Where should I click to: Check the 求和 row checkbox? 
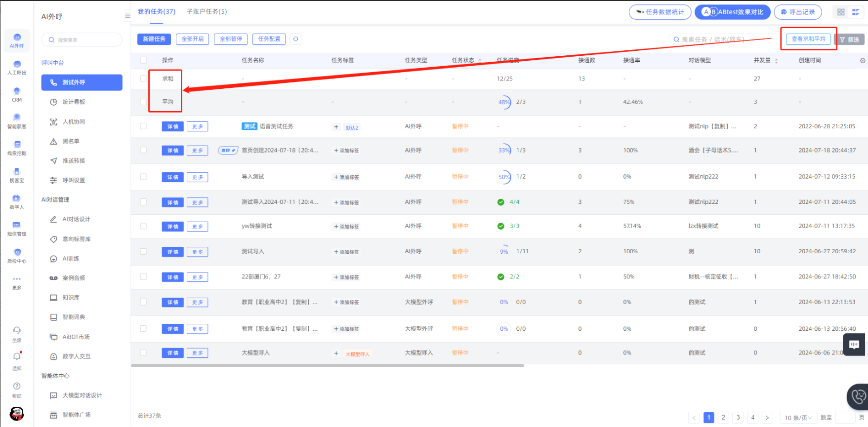pyautogui.click(x=143, y=78)
